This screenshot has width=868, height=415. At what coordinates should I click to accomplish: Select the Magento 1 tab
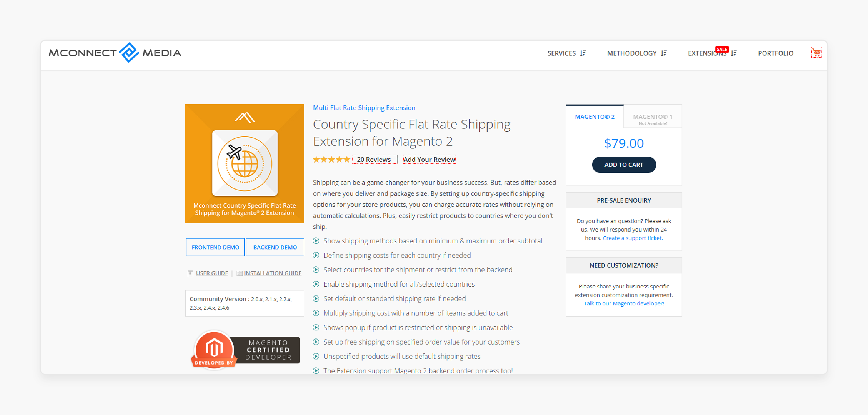[653, 117]
